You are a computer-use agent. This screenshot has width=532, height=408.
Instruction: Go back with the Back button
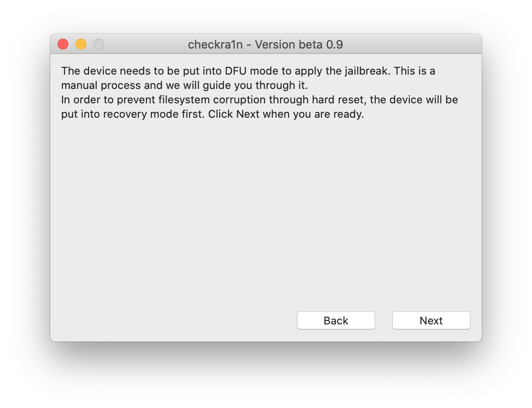tap(336, 320)
